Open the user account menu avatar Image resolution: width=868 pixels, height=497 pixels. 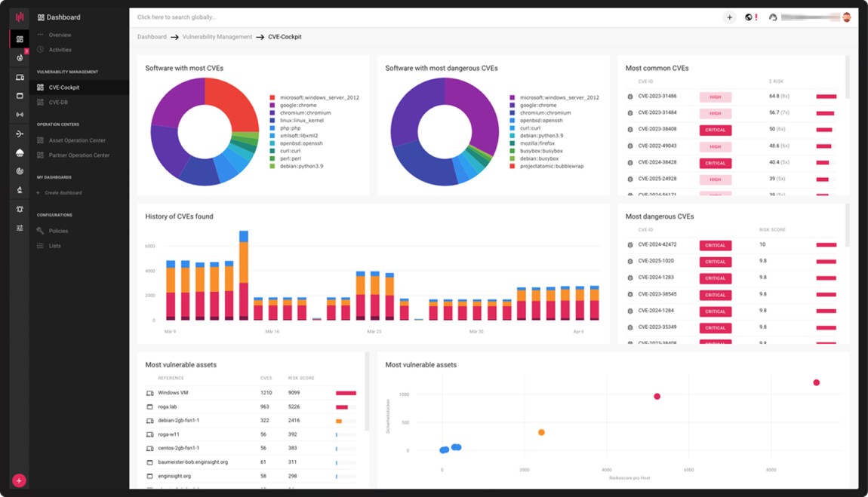pyautogui.click(x=846, y=17)
